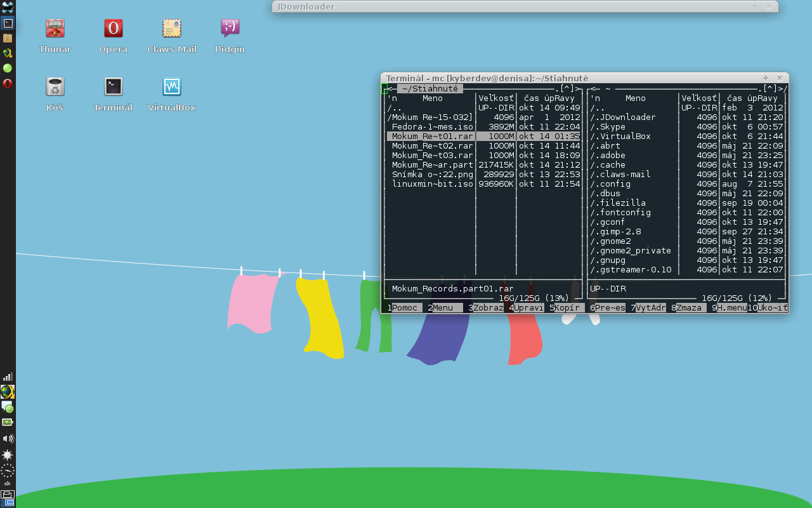Launch Opera from the desktop icon
This screenshot has height=508, width=812.
pyautogui.click(x=113, y=29)
